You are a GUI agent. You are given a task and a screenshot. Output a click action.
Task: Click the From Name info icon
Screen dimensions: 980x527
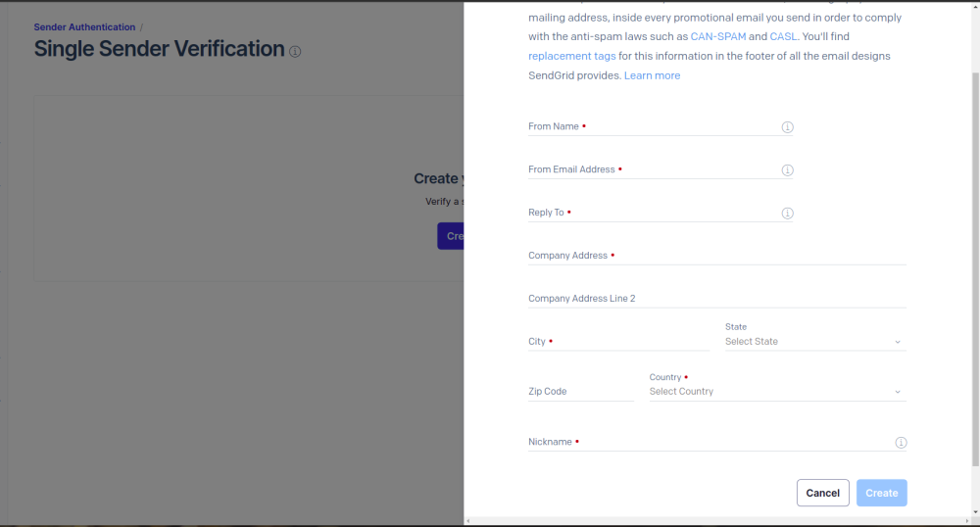click(787, 127)
